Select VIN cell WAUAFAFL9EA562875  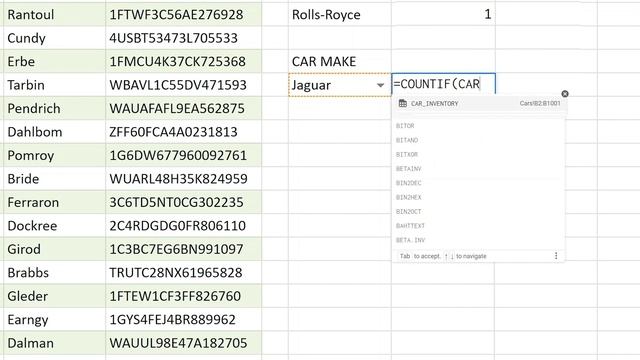click(x=184, y=108)
